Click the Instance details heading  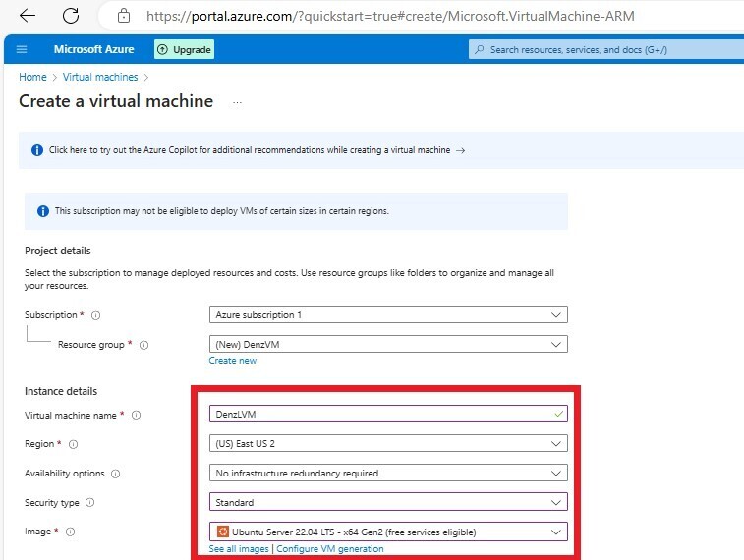click(61, 391)
